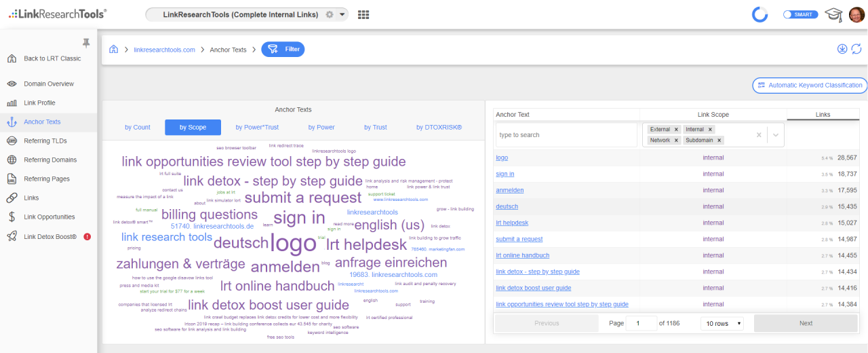Click linkresearchtools.com breadcrumb link
The width and height of the screenshot is (868, 353).
point(164,50)
